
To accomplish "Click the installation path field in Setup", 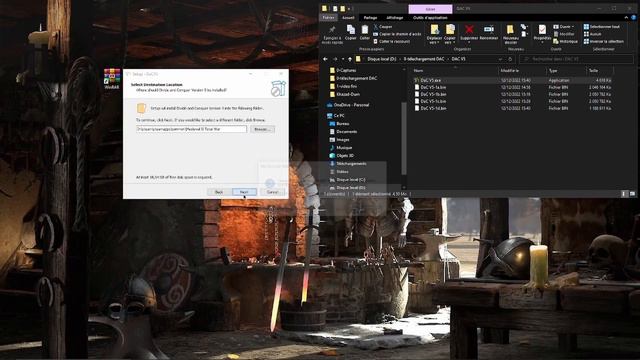I will coord(191,129).
